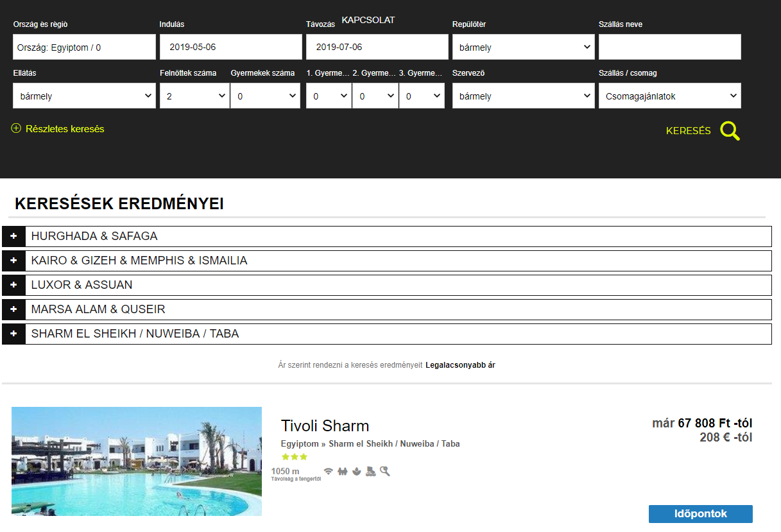Viewport: 781px width, 532px height.
Task: Expand the MARSA ALAM & QUSEIR plus icon
Action: click(13, 309)
